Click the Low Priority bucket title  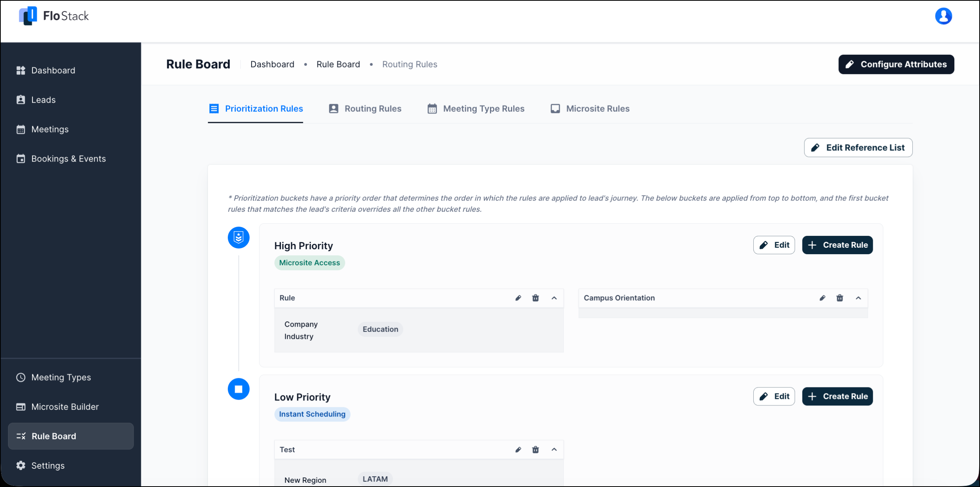coord(302,397)
